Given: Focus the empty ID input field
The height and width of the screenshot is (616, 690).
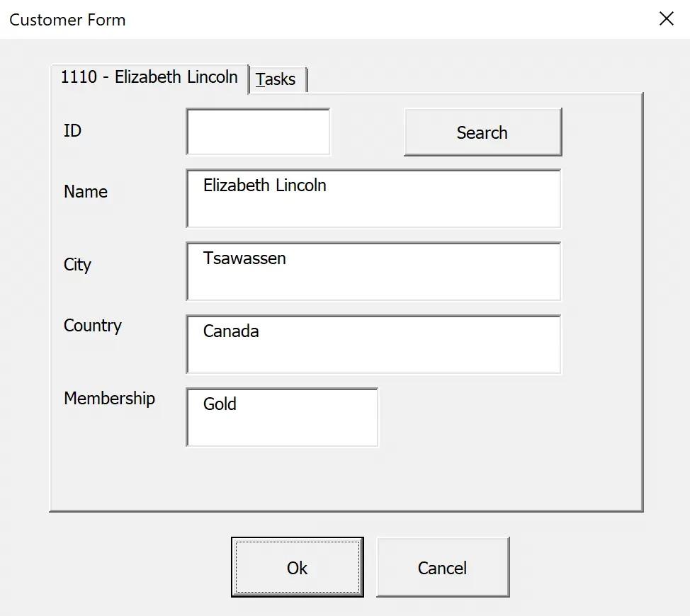Looking at the screenshot, I should coord(259,132).
